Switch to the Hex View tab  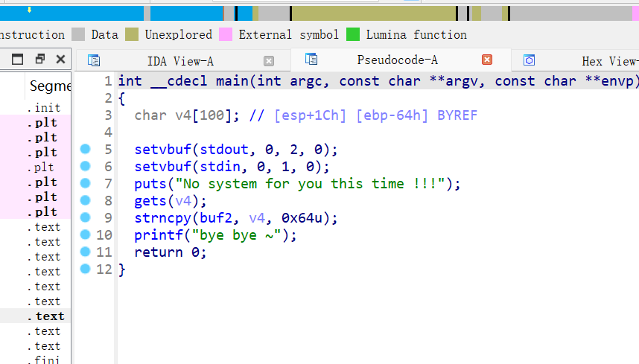(x=608, y=61)
